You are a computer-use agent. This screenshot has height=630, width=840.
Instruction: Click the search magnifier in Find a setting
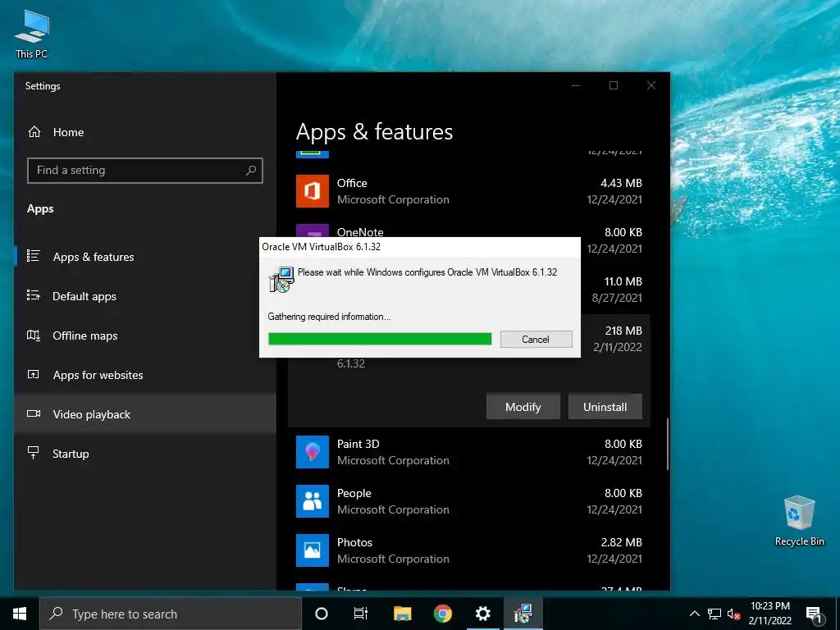pos(251,171)
